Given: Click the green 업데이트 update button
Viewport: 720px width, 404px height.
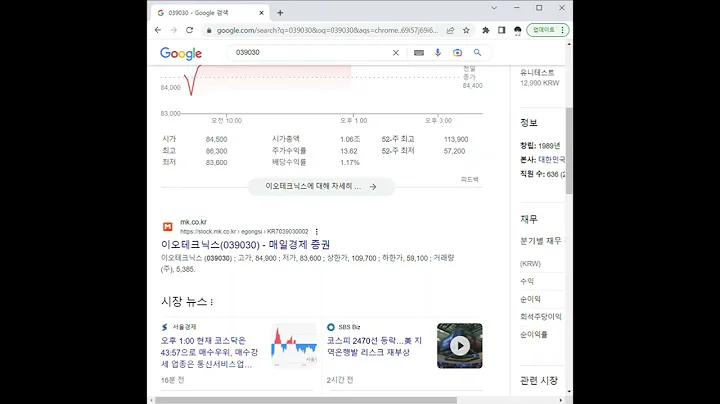Looking at the screenshot, I should pyautogui.click(x=548, y=30).
